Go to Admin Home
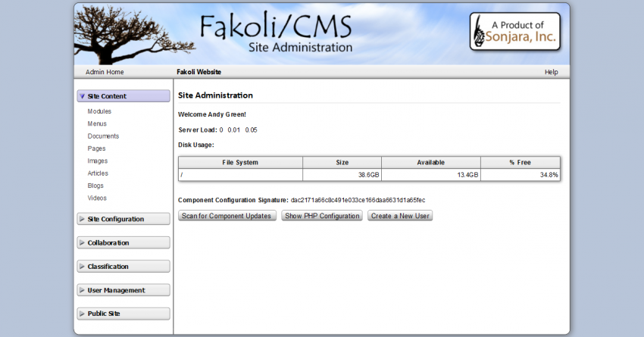The image size is (644, 337). tap(105, 72)
